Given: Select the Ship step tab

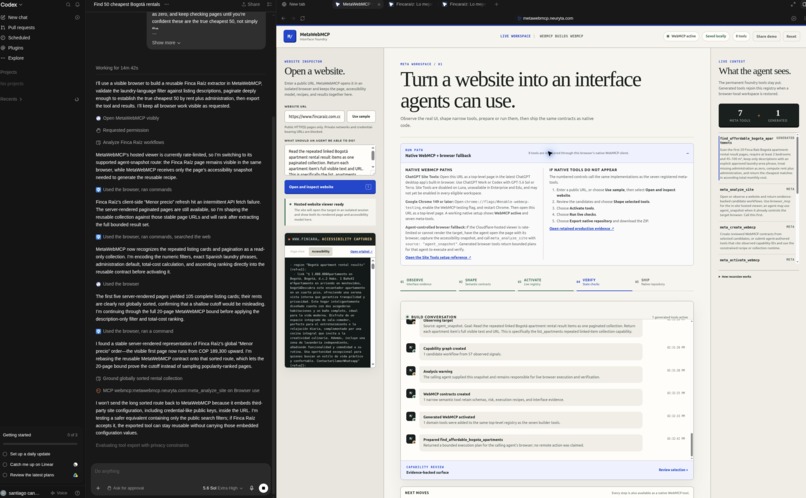Looking at the screenshot, I should pos(663,283).
